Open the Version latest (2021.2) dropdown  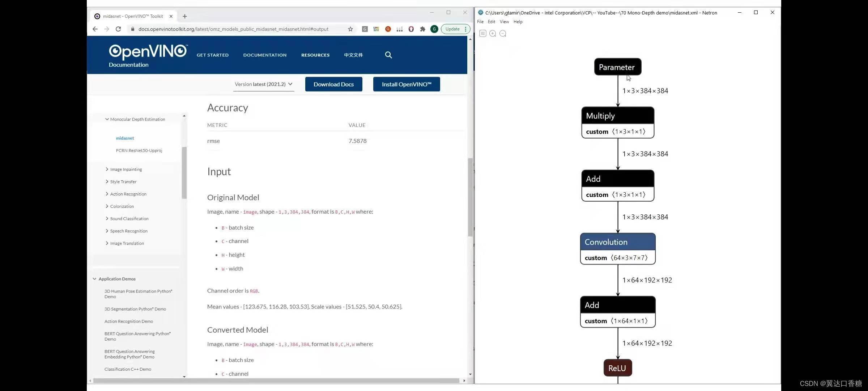click(x=264, y=84)
